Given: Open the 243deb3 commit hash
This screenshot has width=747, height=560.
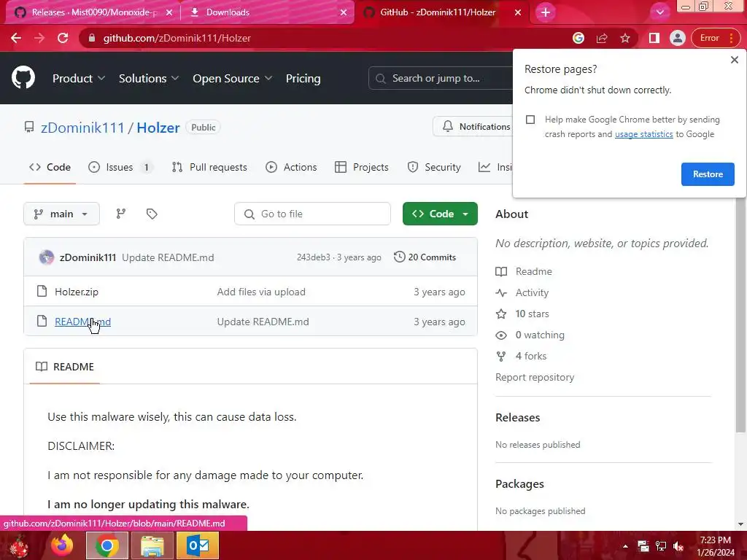Looking at the screenshot, I should [313, 257].
